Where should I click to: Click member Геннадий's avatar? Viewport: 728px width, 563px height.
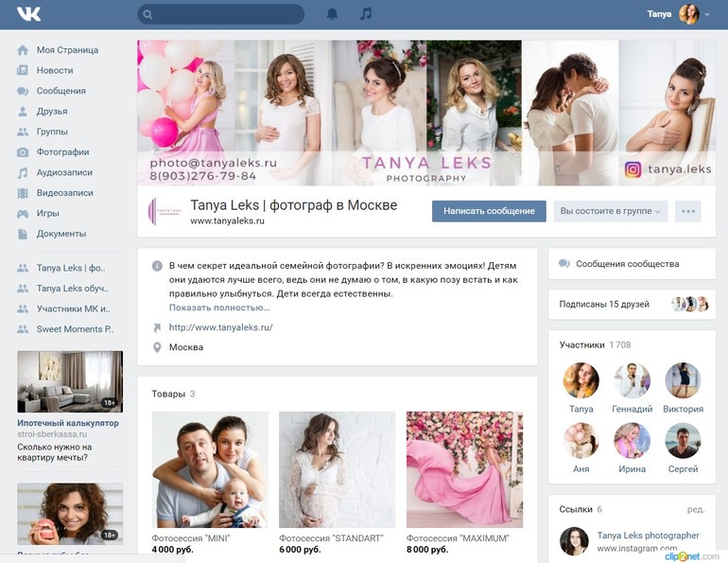(632, 380)
